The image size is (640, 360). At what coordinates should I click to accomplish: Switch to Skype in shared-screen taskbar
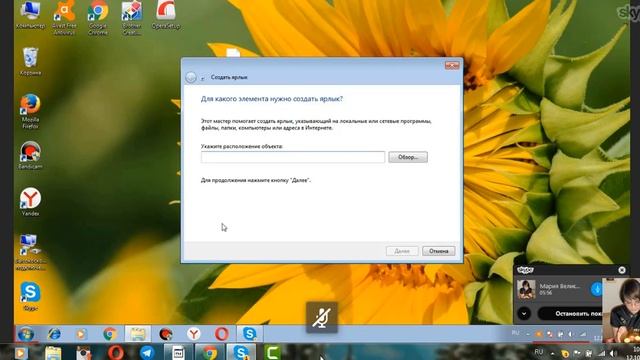[x=250, y=334]
